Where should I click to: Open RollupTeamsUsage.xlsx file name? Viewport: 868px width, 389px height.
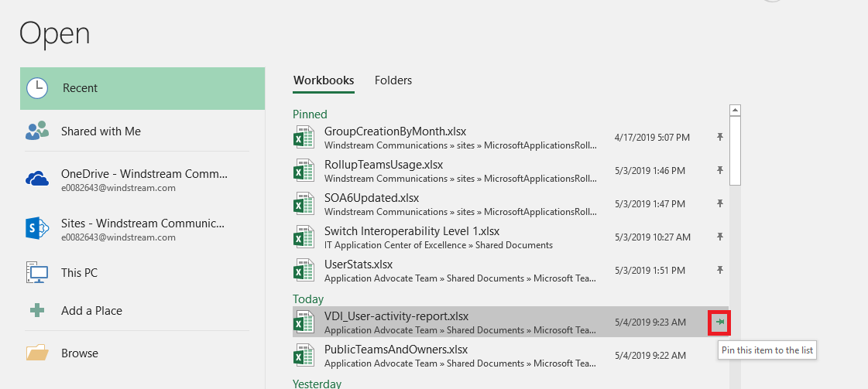(x=383, y=165)
